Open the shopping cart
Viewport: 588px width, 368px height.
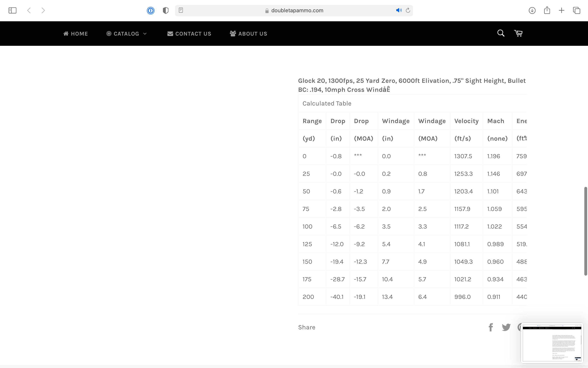click(518, 33)
